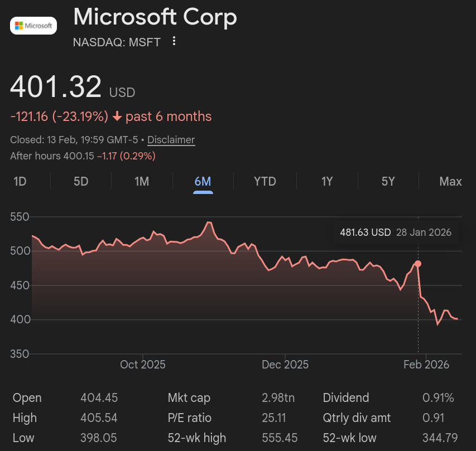This screenshot has height=451, width=476.
Task: Click the Microsoft logo thumbnail
Action: coord(33,26)
